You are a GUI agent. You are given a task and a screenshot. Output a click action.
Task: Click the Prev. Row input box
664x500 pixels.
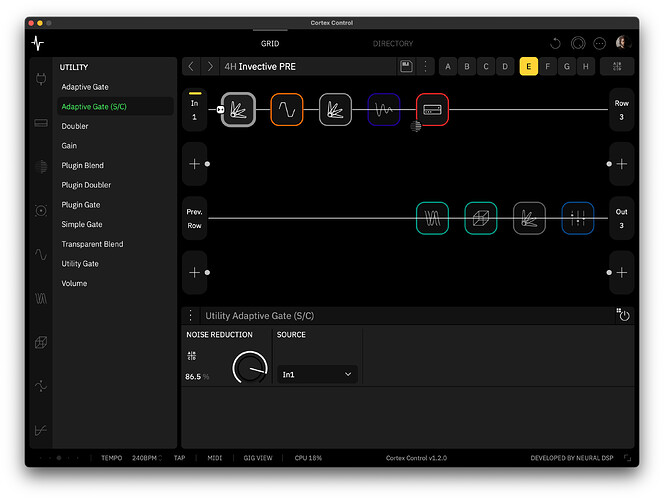pyautogui.click(x=194, y=218)
